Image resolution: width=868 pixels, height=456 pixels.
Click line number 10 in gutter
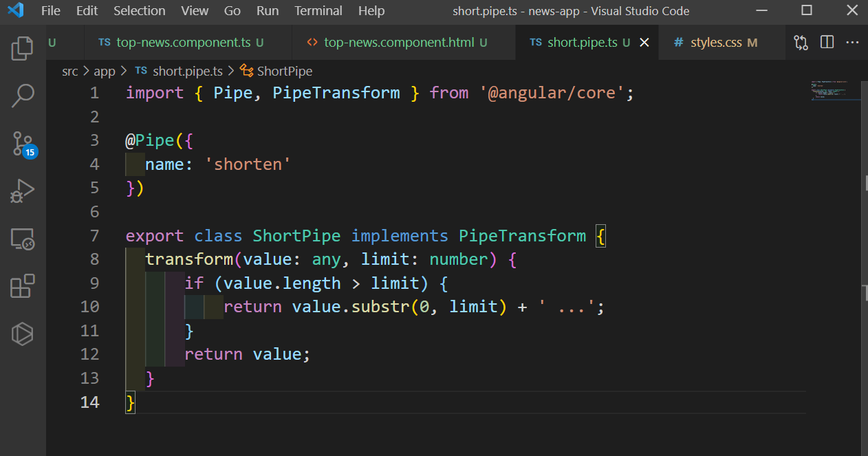pos(90,307)
